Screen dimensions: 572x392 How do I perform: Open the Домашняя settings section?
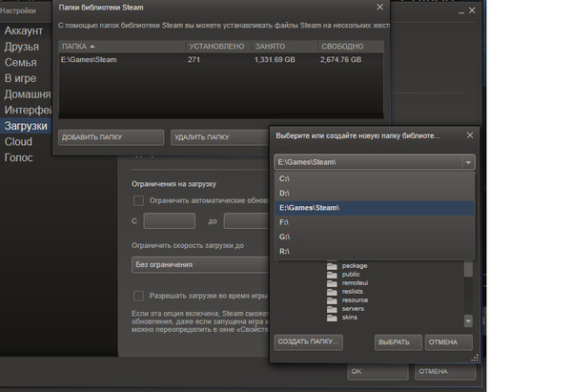click(28, 94)
